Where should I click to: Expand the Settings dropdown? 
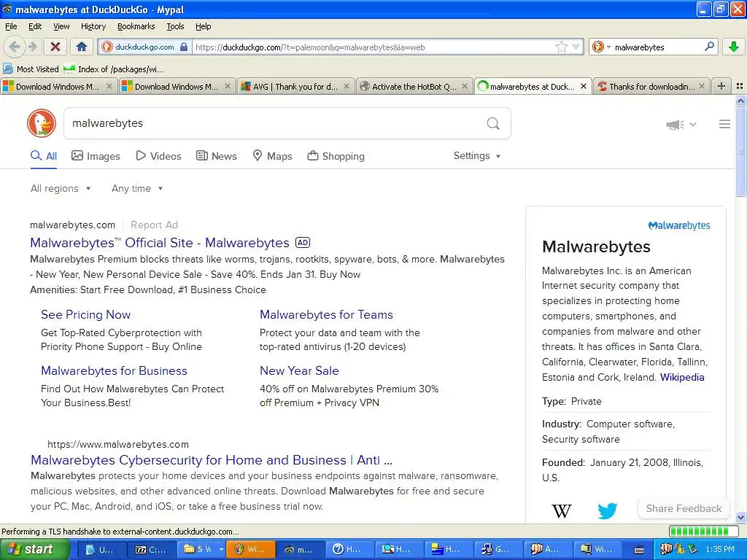tap(477, 156)
